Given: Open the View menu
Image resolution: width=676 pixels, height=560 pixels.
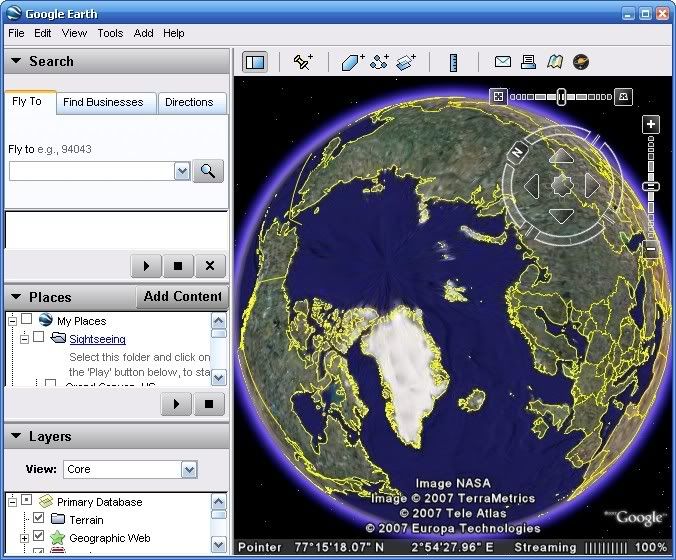Looking at the screenshot, I should [x=74, y=33].
